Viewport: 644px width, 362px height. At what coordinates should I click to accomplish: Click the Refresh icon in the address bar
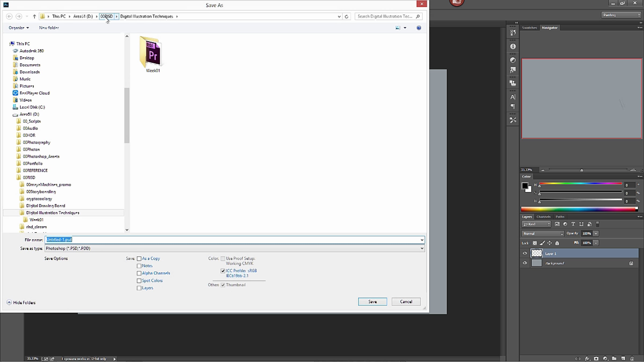346,17
